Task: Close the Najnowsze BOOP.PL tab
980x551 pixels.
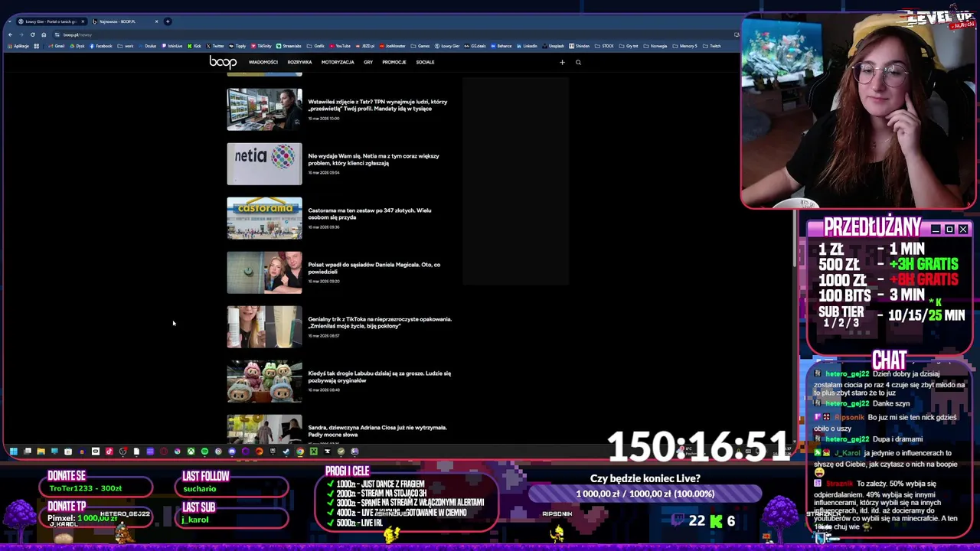Action: (x=156, y=21)
